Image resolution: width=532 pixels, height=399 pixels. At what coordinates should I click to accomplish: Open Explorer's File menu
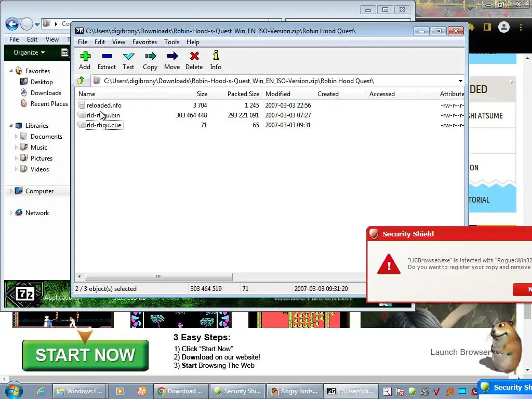[14, 39]
